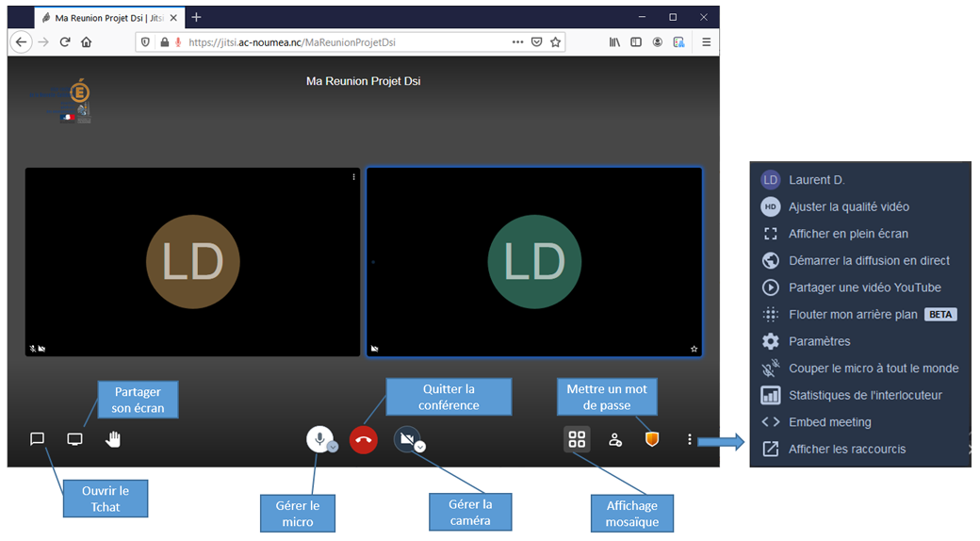Switch to mosaic tile view
Screen dimensions: 980x541
(577, 440)
